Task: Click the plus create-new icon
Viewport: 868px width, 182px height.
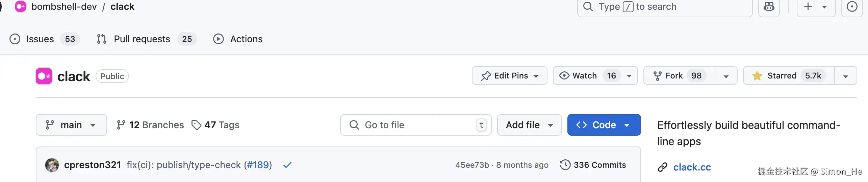Action: click(x=808, y=7)
